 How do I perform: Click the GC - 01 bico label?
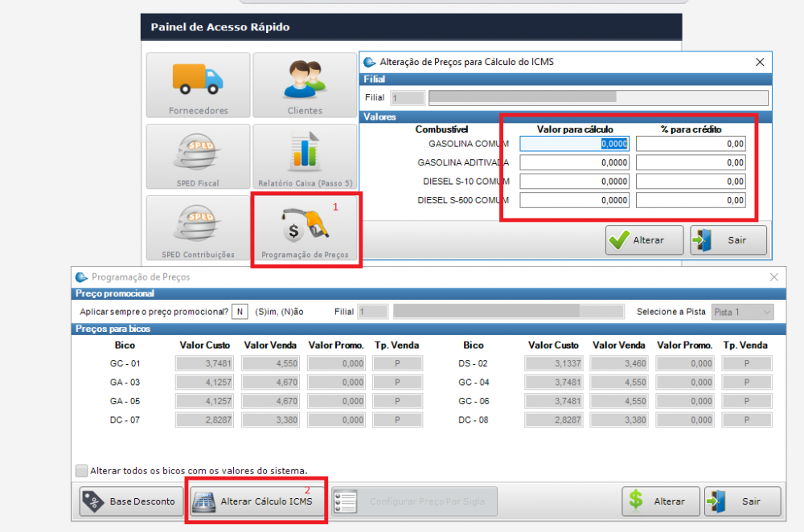[x=125, y=363]
